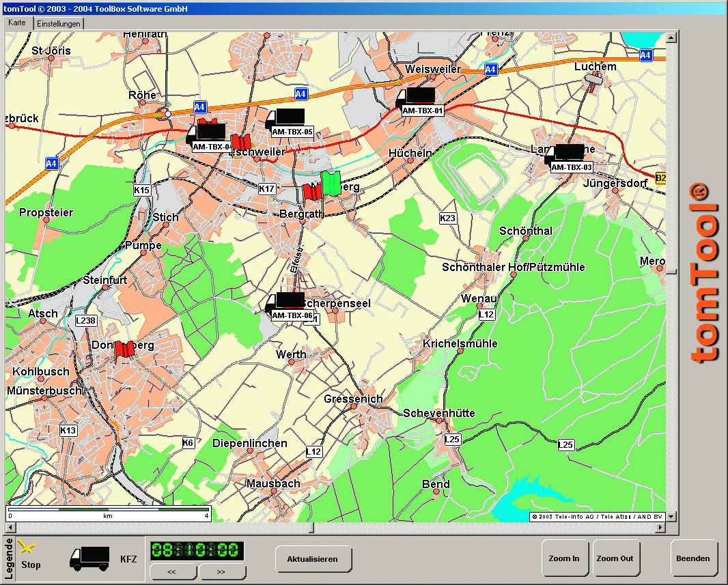Step time forward with >> button
Screen dimensions: 728x585
click(221, 571)
